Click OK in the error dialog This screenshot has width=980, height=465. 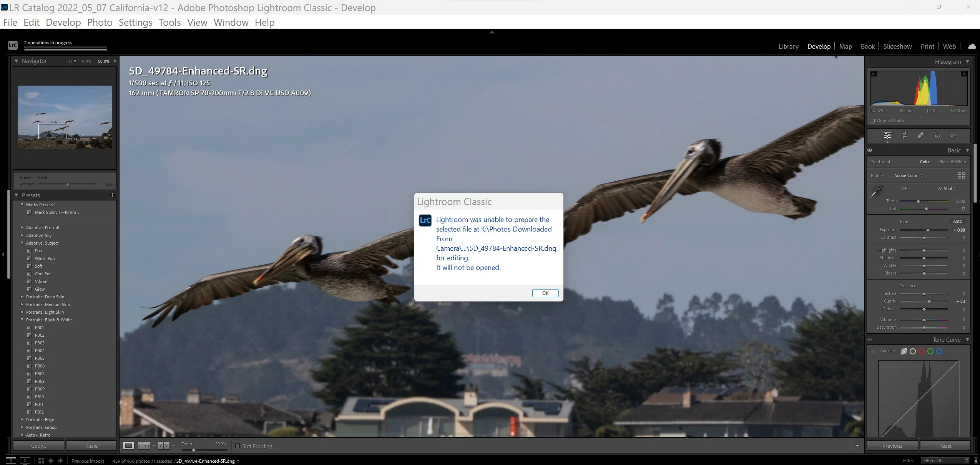point(545,293)
